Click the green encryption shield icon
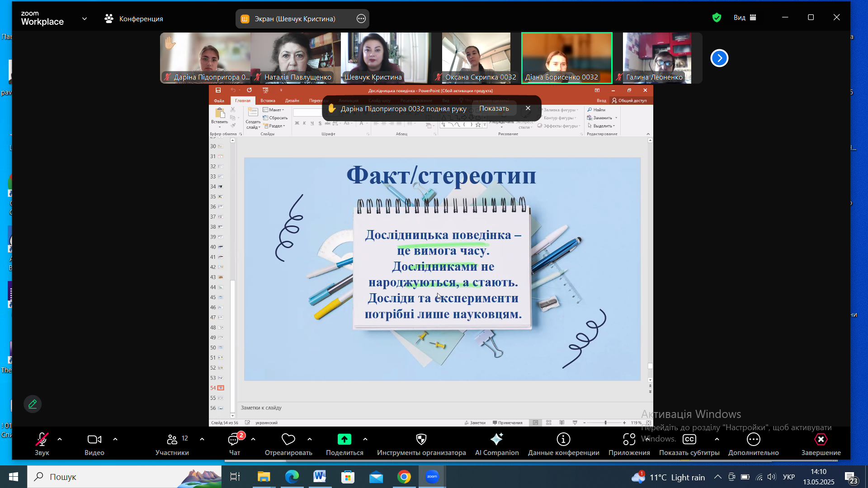 click(717, 18)
